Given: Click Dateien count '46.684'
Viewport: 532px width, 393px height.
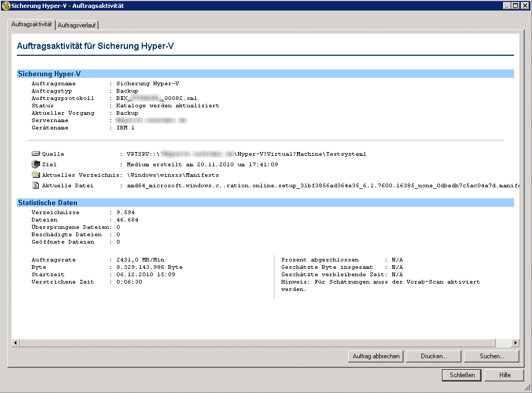Looking at the screenshot, I should pos(127,220).
